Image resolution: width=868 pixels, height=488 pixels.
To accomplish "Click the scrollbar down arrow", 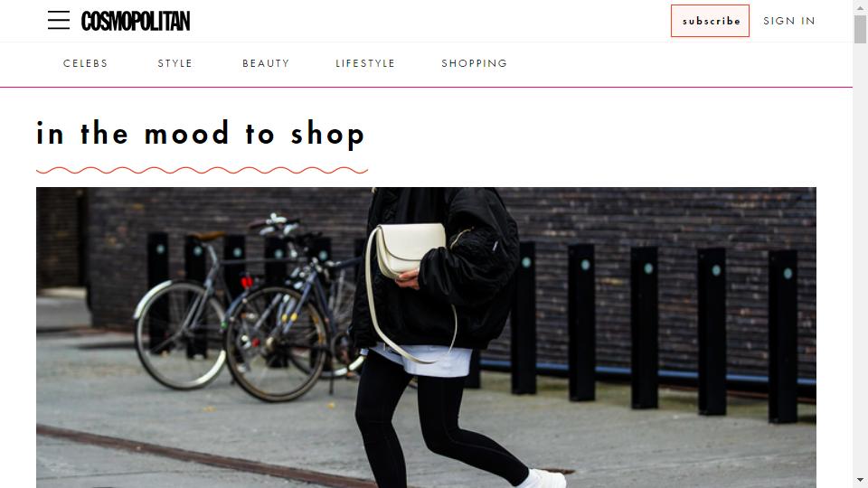I will coord(860,480).
